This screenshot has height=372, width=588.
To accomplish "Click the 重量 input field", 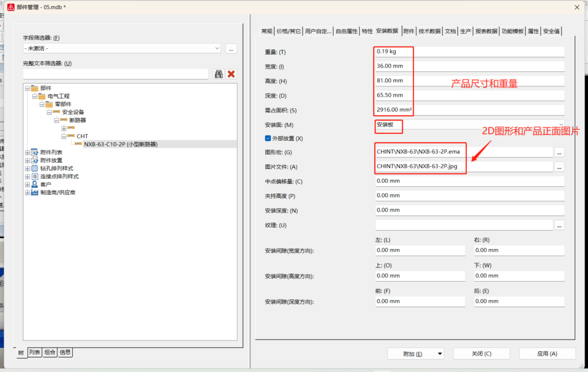I will click(x=470, y=52).
